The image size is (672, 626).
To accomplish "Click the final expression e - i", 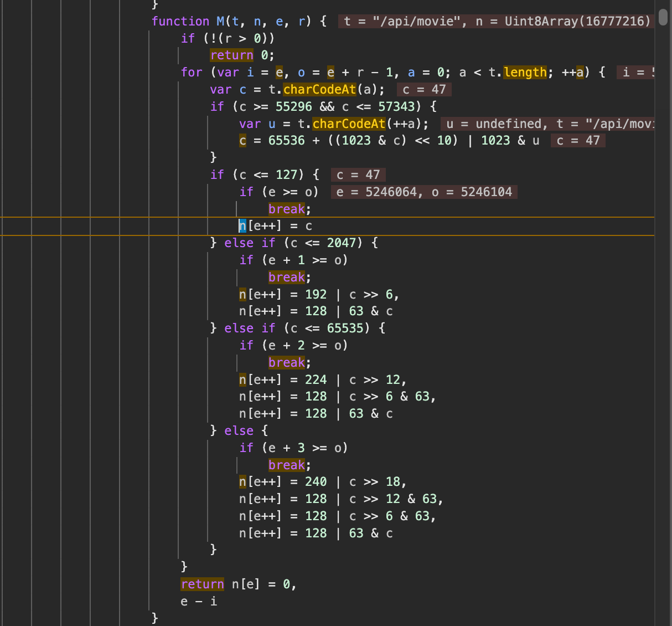I will 198,601.
